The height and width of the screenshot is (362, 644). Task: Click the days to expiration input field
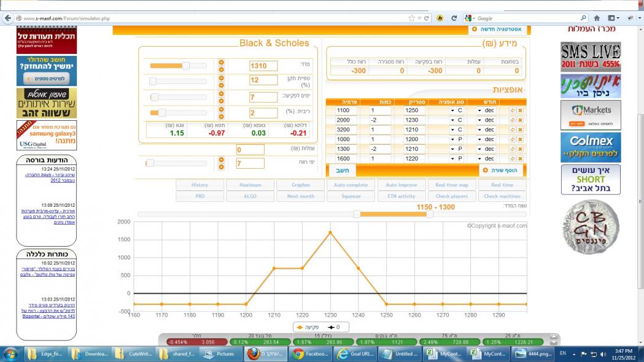point(263,97)
